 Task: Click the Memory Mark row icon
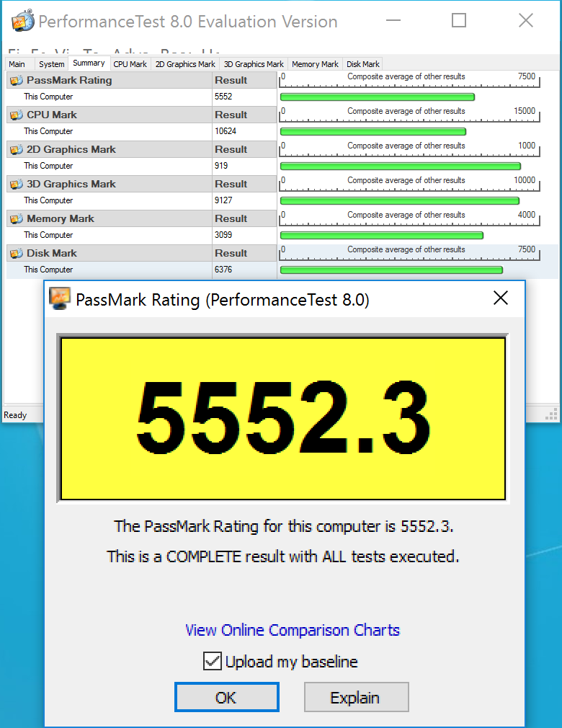point(17,218)
